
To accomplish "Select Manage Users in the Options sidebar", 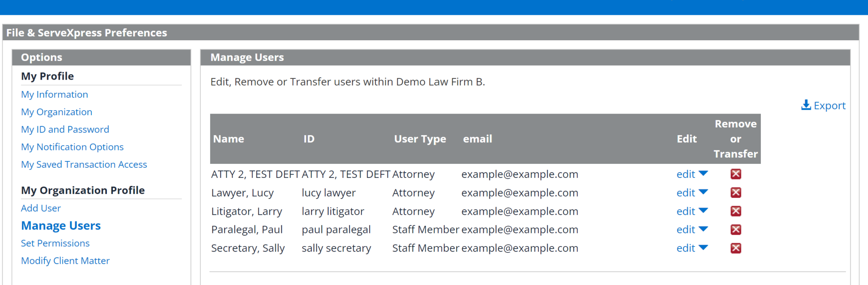I will point(61,225).
